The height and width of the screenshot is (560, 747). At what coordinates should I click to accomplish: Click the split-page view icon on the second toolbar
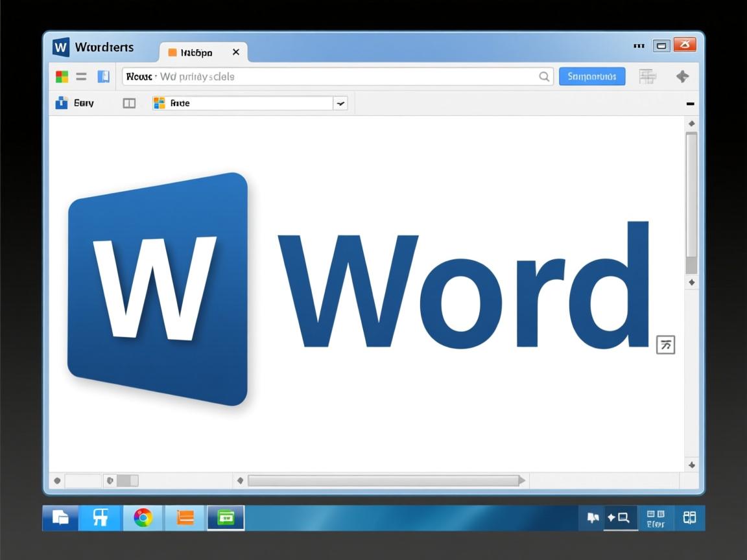pos(129,102)
